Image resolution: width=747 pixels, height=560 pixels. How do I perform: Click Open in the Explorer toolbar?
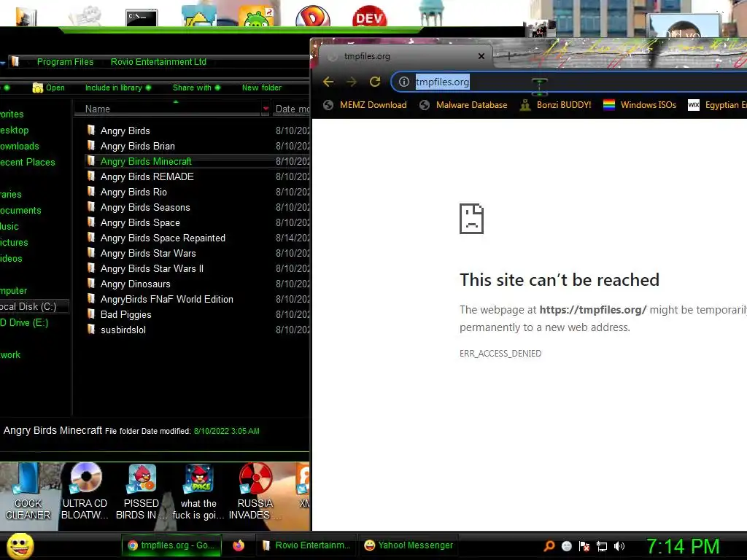[x=49, y=87]
